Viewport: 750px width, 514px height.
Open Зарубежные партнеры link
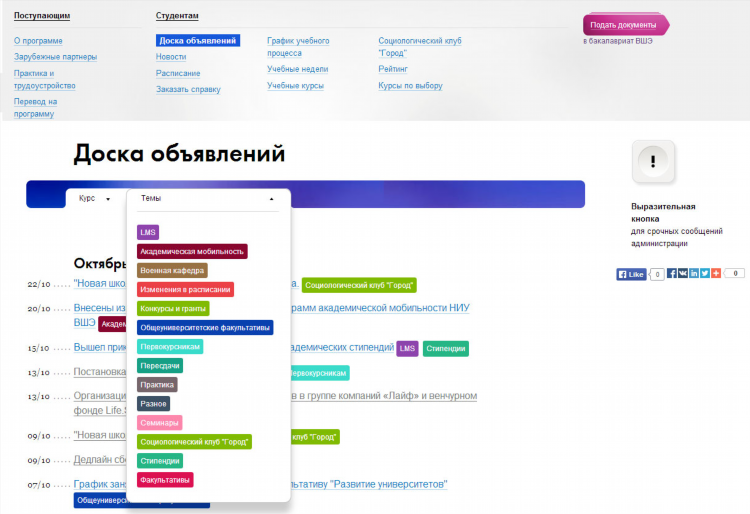tap(55, 57)
